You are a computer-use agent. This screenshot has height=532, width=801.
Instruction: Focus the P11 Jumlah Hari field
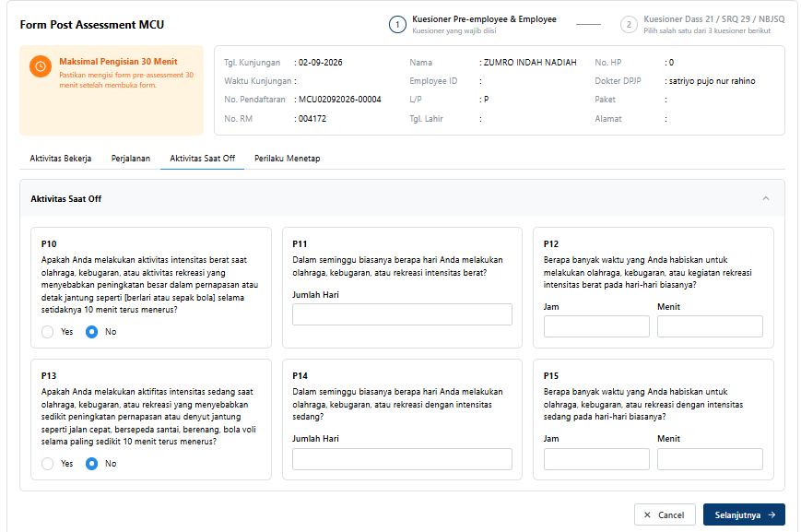402,314
